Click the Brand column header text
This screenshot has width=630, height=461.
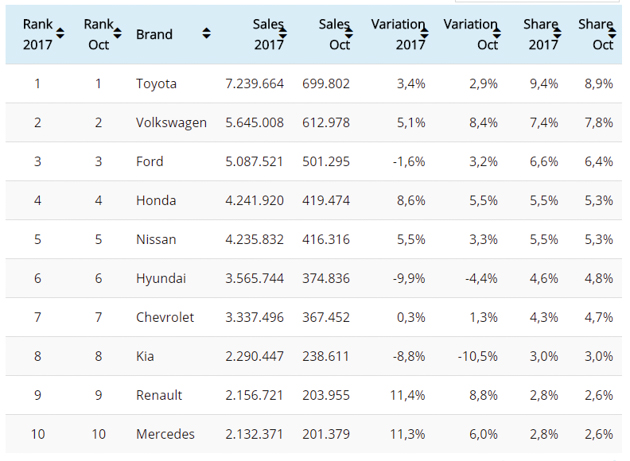[154, 34]
